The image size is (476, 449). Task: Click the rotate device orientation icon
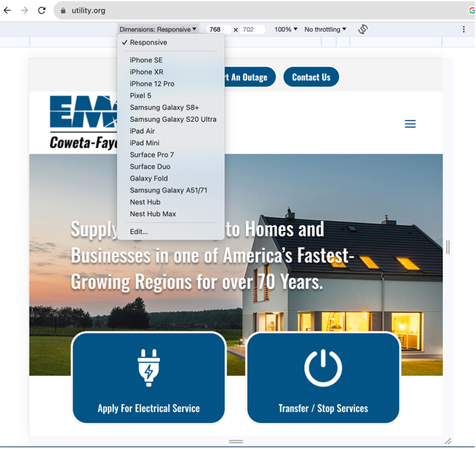pyautogui.click(x=363, y=29)
